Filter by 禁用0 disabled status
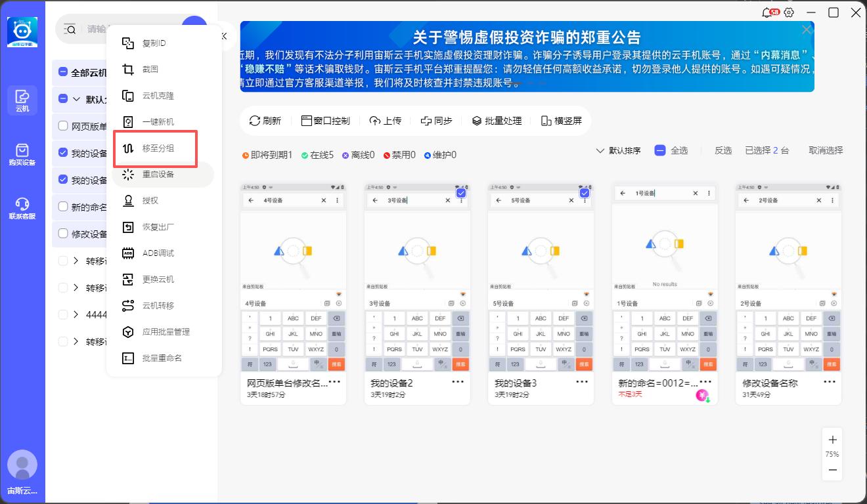The width and height of the screenshot is (867, 504). 399,155
